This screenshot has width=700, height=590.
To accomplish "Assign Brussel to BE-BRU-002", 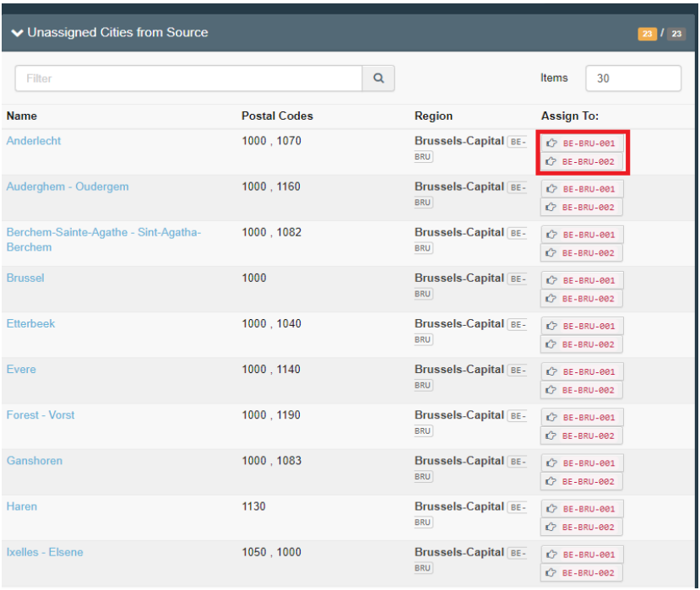I will (581, 299).
